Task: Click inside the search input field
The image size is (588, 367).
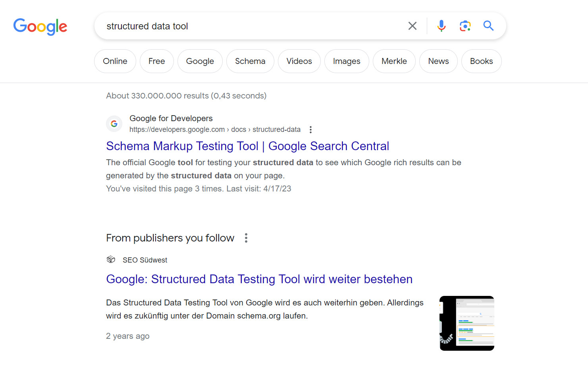Action: (238, 26)
